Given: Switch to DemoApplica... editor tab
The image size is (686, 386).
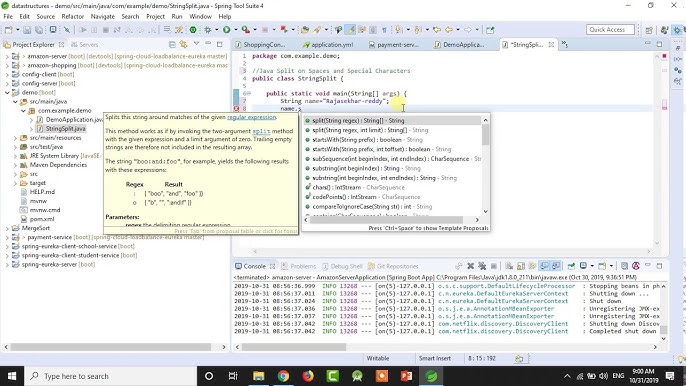Looking at the screenshot, I should tap(459, 44).
